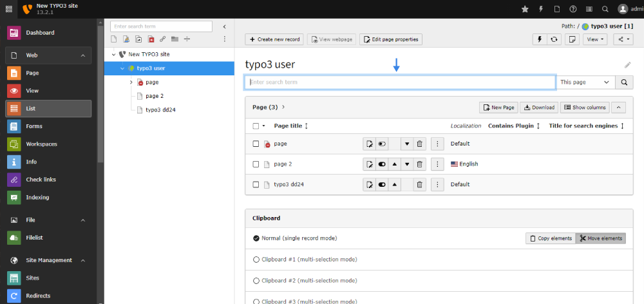Edit the typo3 user title pencil icon
This screenshot has height=304, width=644.
coord(627,65)
